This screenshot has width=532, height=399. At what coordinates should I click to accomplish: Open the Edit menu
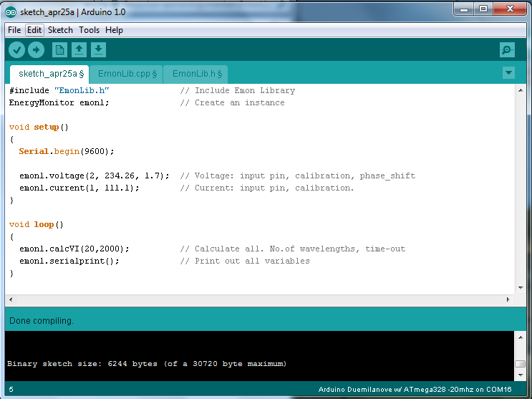click(34, 30)
